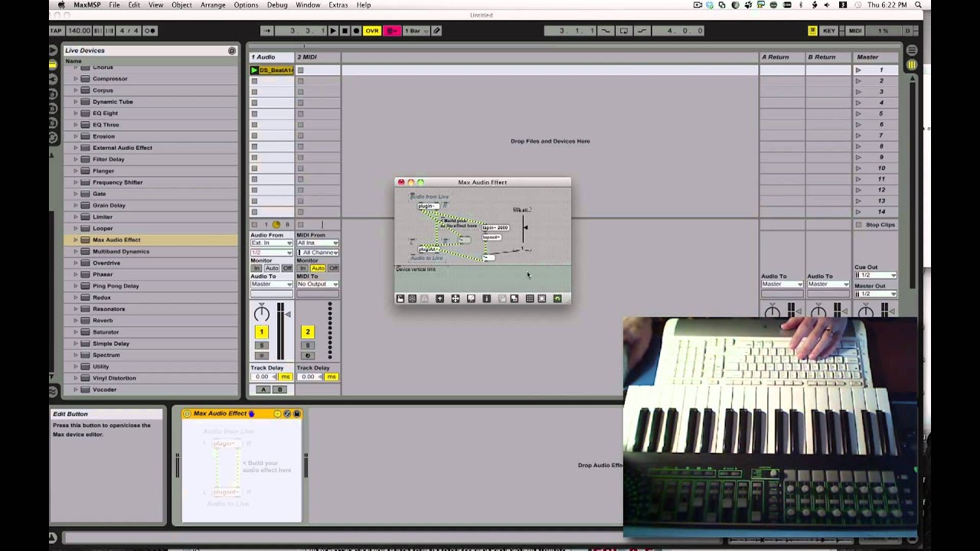Open the Arrange menu
The image size is (980, 551).
213,5
